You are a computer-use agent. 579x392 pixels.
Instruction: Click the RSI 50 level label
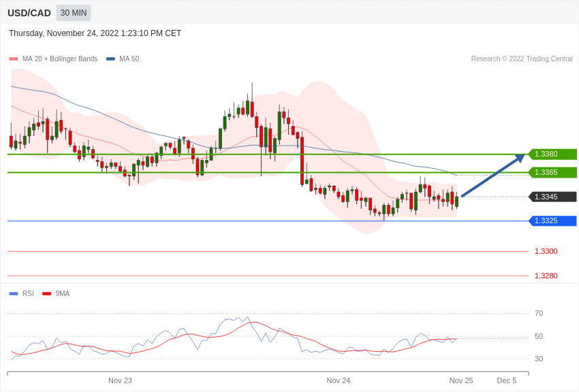[x=539, y=336]
